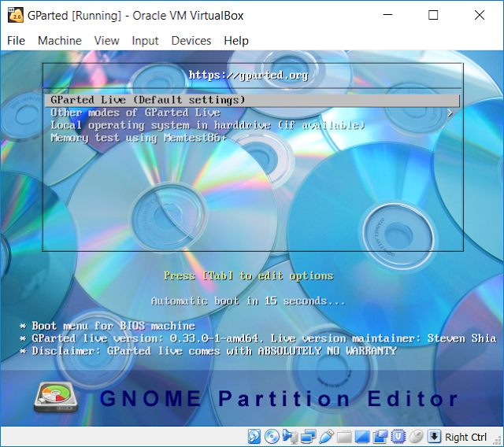Click the https://gparted.org header link
504x447 pixels.
point(249,76)
